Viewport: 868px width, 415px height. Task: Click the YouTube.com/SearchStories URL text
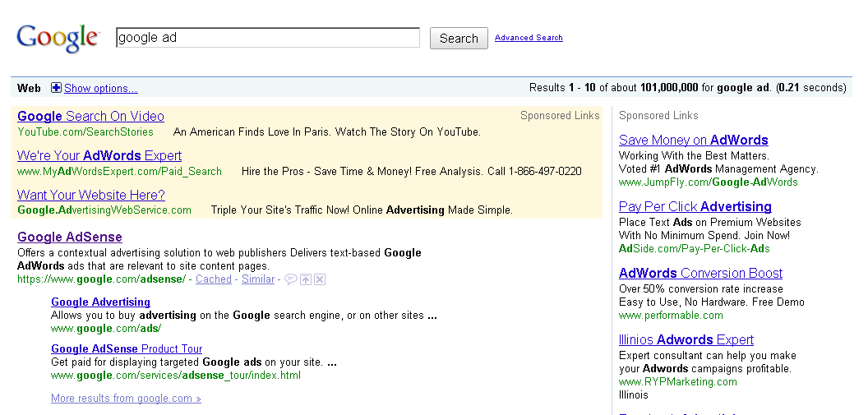[85, 131]
